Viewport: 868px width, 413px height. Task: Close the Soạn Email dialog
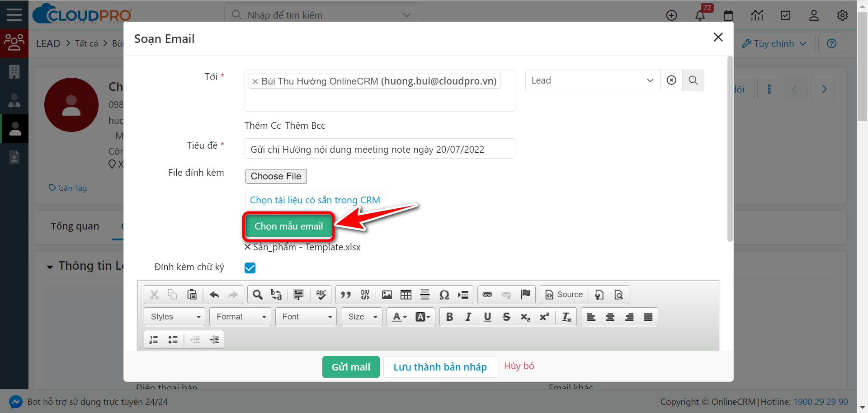coord(718,37)
